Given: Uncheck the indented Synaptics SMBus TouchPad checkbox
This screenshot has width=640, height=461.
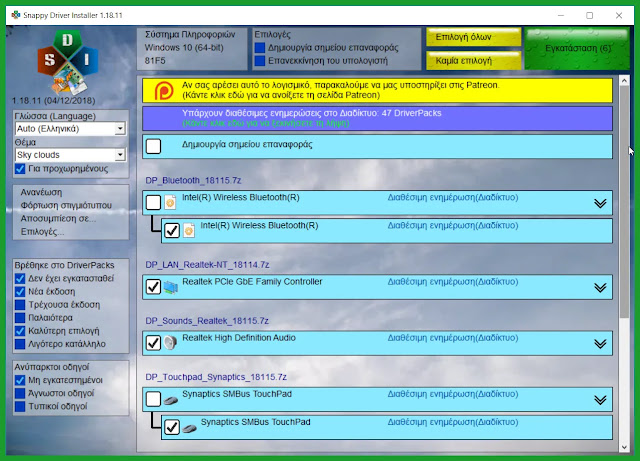Looking at the screenshot, I should (172, 427).
